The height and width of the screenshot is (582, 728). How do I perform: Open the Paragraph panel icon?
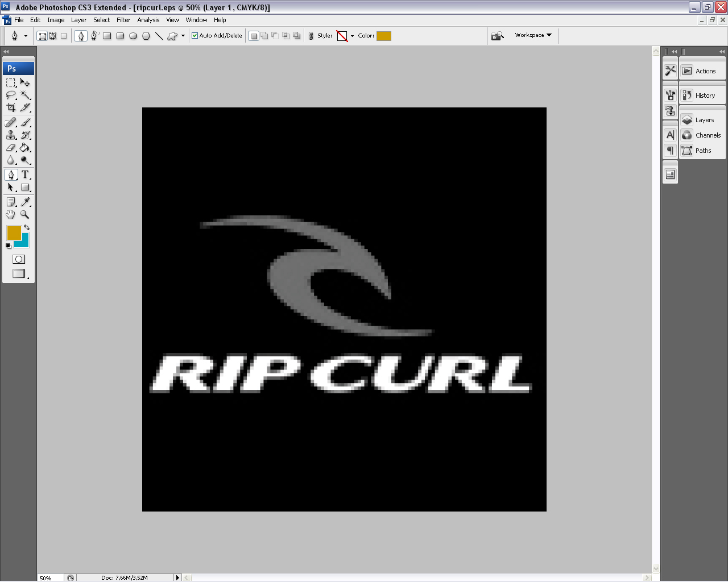[x=671, y=151]
